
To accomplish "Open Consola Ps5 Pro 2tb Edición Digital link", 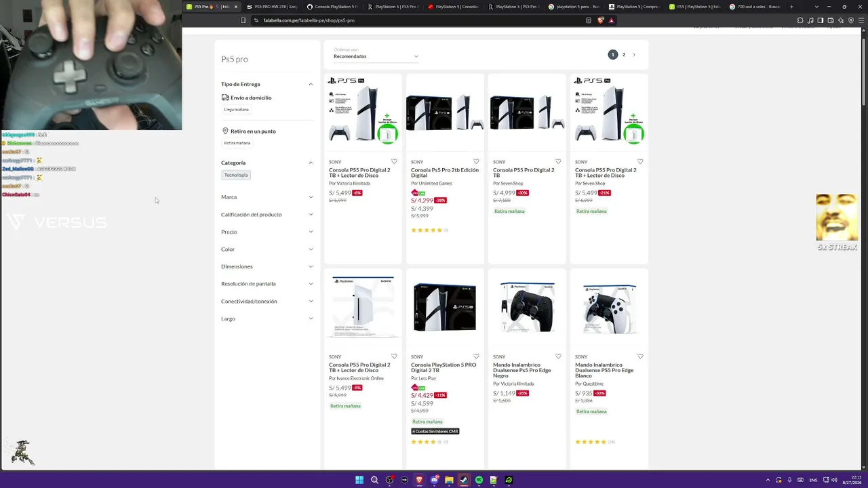I will (x=445, y=173).
